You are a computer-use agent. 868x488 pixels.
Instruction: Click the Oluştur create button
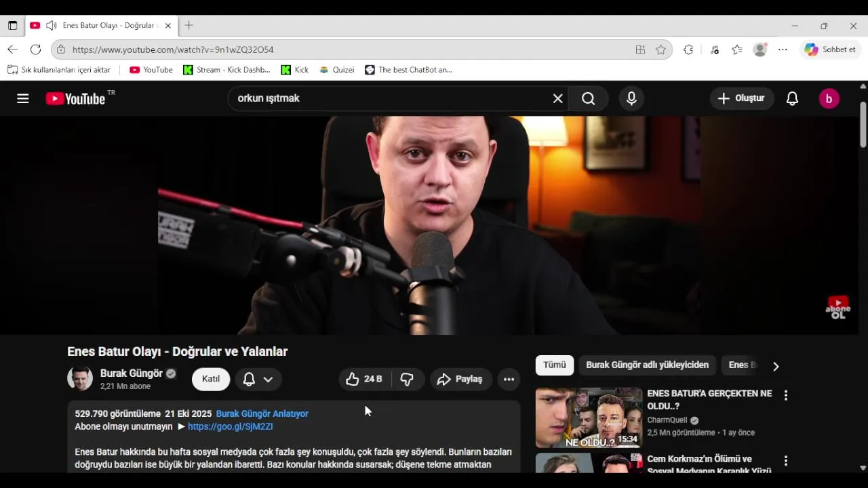pos(742,98)
